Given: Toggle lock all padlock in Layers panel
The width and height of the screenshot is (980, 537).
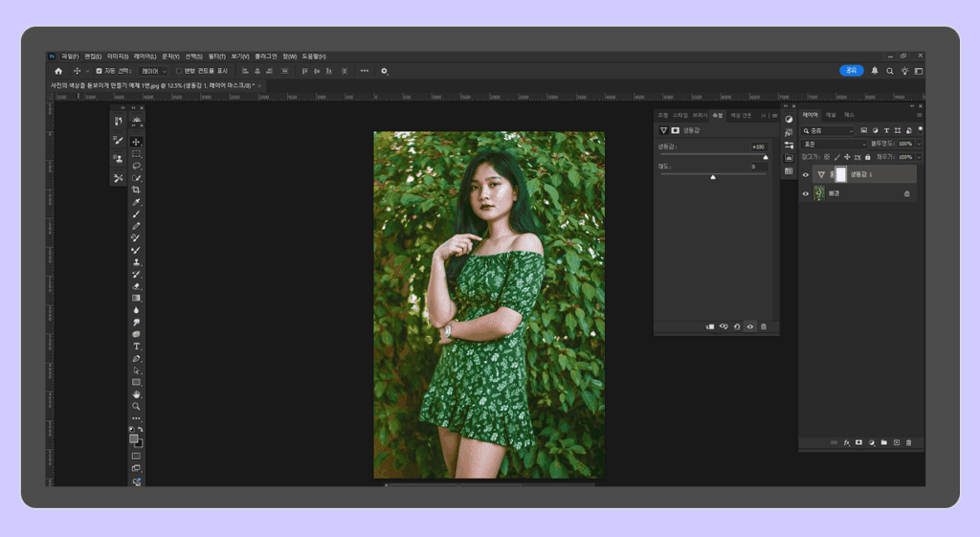Looking at the screenshot, I should point(867,157).
